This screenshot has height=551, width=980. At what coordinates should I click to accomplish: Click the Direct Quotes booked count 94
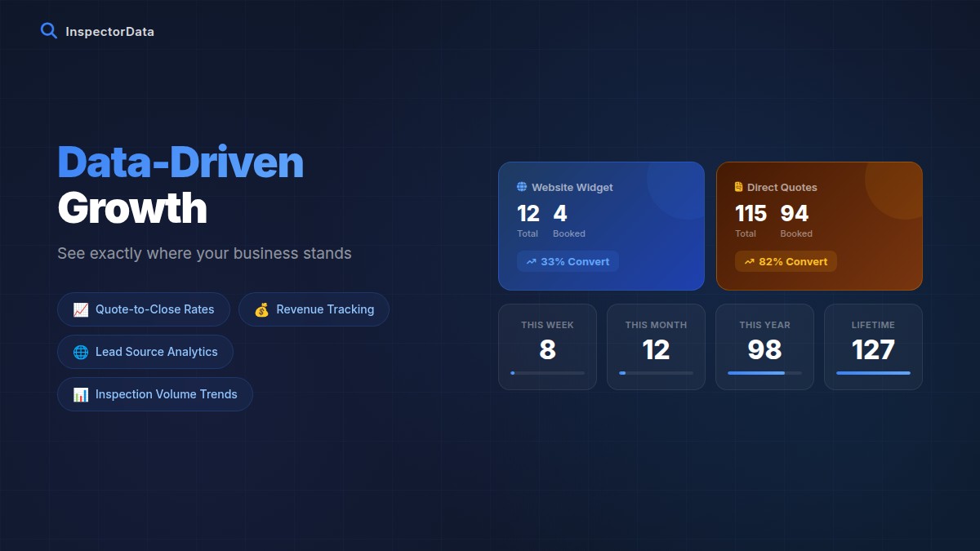click(x=794, y=214)
